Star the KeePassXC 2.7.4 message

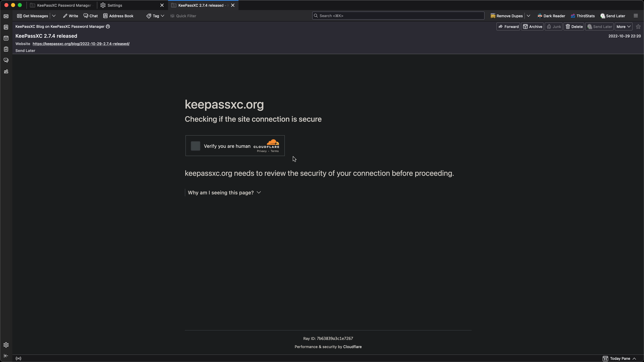pos(638,26)
